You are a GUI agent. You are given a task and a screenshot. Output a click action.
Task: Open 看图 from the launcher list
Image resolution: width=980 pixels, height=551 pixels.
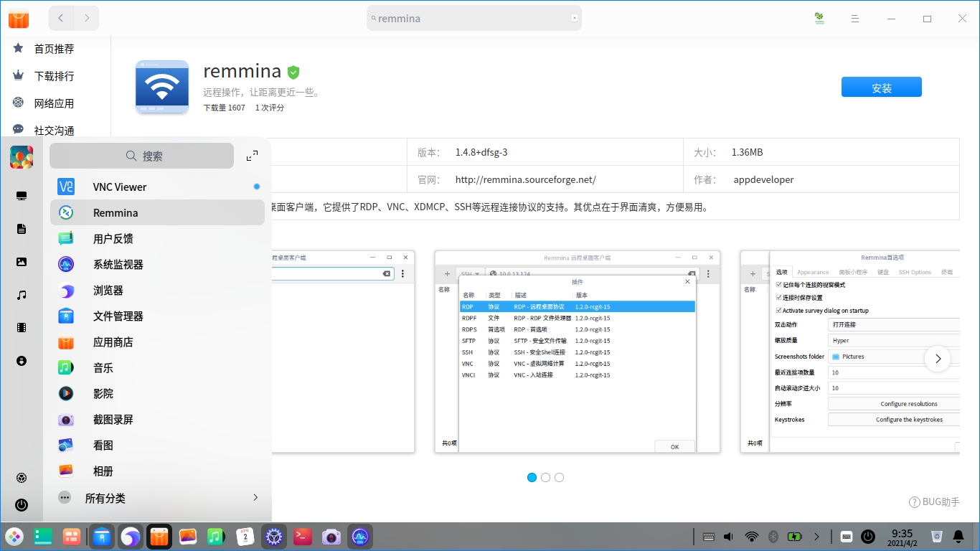(158, 446)
